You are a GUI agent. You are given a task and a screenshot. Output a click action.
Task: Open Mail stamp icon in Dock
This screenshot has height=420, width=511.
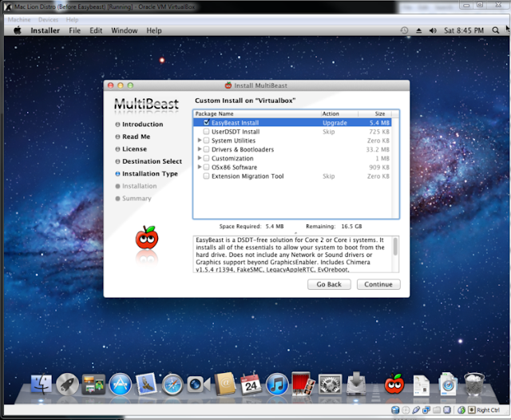coord(145,384)
